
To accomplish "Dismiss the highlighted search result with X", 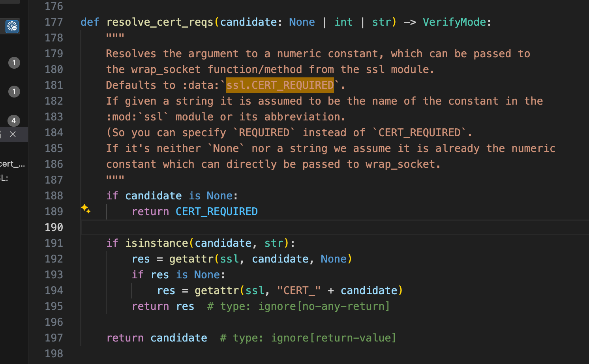I will tap(13, 134).
